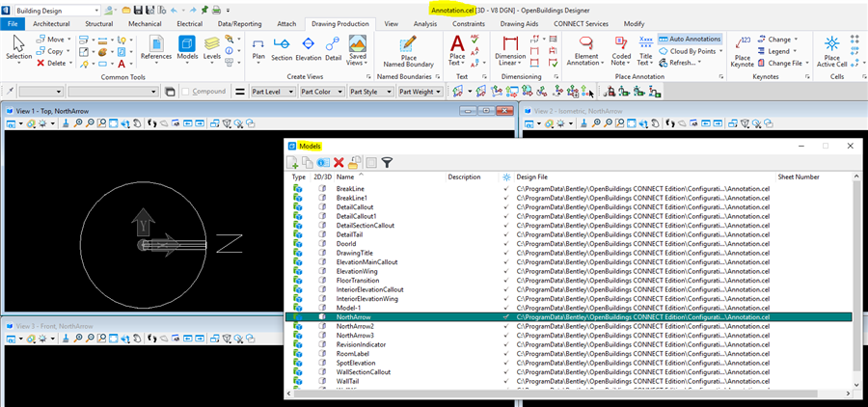Click the Print icon in quick access toolbar
This screenshot has height=407, width=868.
point(216,10)
